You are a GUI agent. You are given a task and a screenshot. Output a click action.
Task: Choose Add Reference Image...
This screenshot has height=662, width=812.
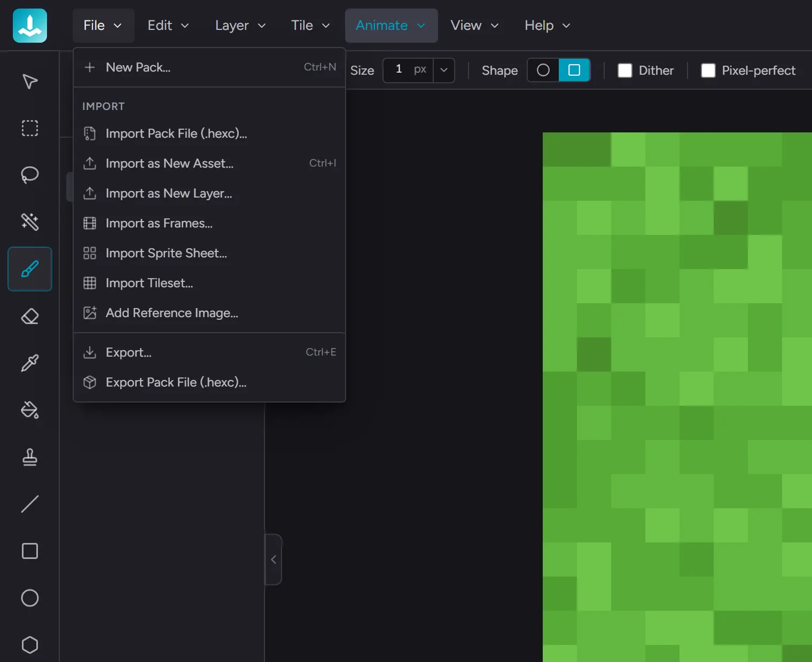pos(209,313)
